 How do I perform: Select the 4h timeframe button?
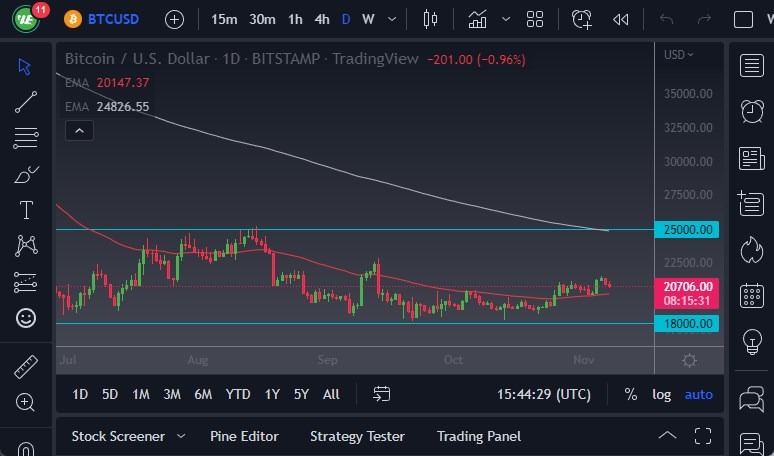pyautogui.click(x=322, y=19)
